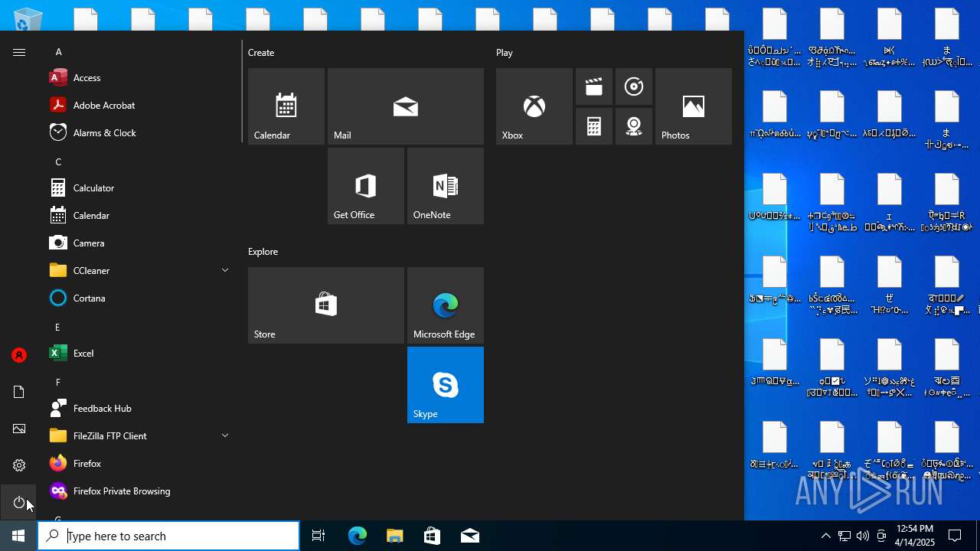Screen dimensions: 980x551
Task: Open File Explorer from taskbar
Action: pos(394,536)
